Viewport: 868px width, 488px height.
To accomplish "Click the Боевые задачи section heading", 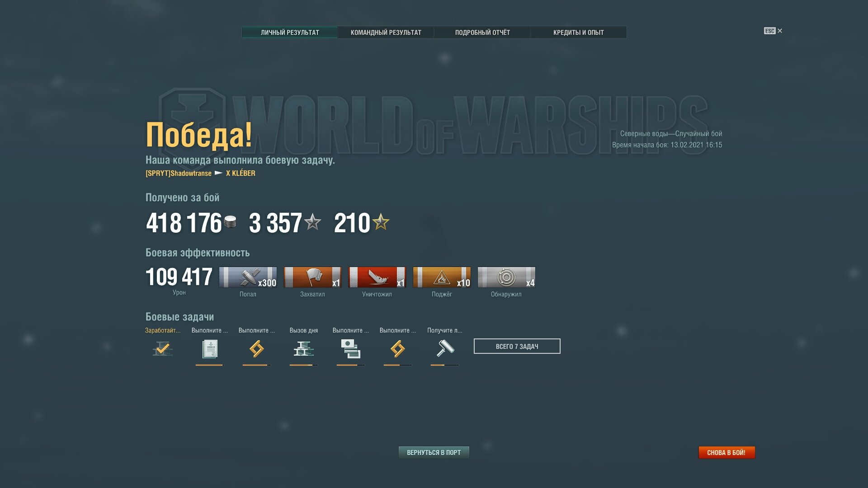I will (179, 317).
